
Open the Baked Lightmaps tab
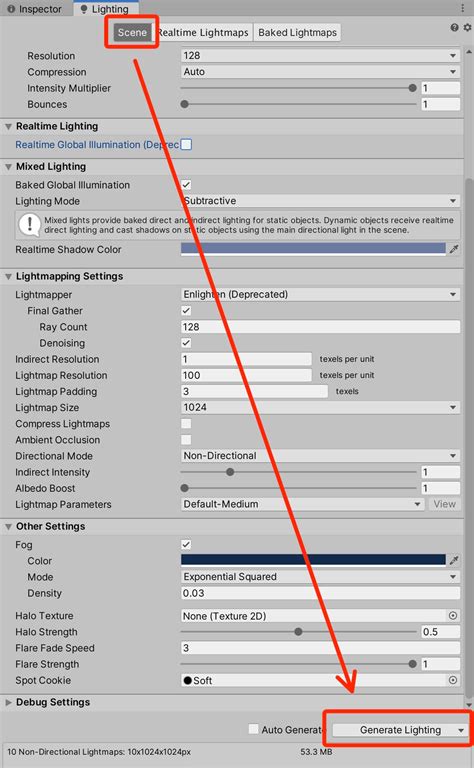click(297, 32)
